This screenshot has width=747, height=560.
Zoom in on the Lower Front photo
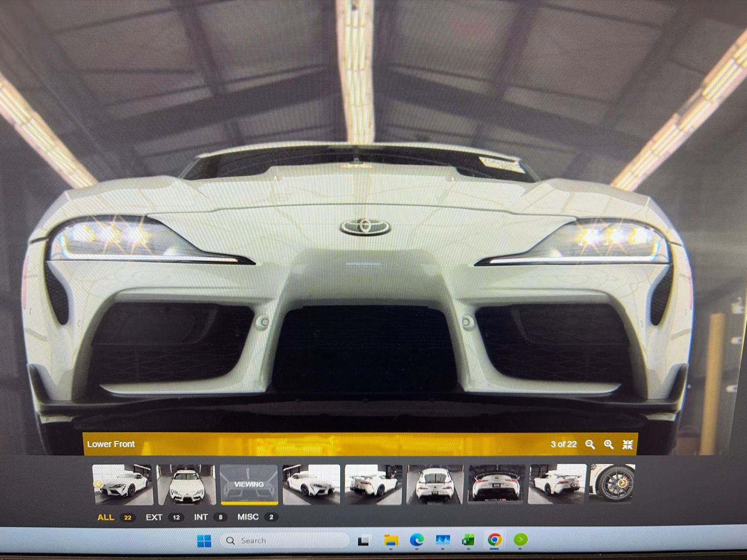click(608, 445)
